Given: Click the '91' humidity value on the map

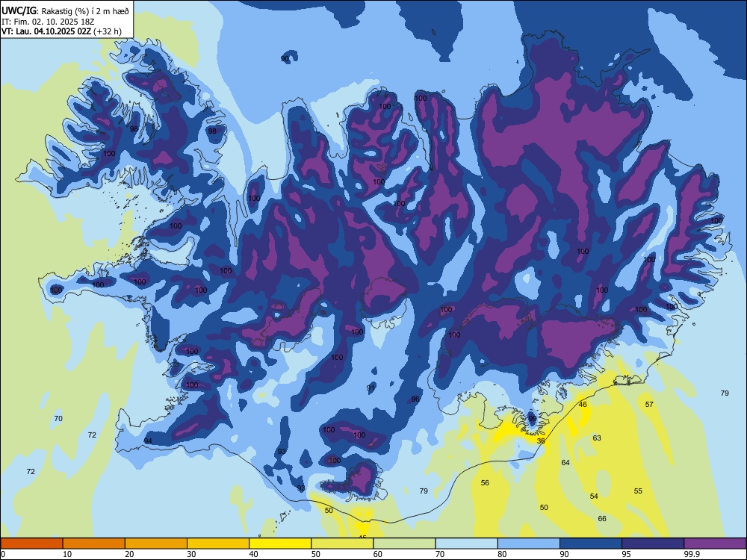Looking at the screenshot, I should pyautogui.click(x=371, y=388).
